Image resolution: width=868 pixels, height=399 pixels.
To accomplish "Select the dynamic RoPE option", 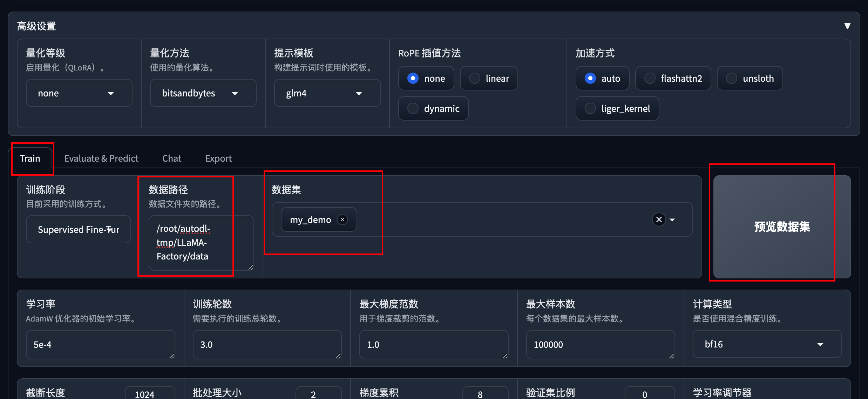I will click(x=433, y=108).
